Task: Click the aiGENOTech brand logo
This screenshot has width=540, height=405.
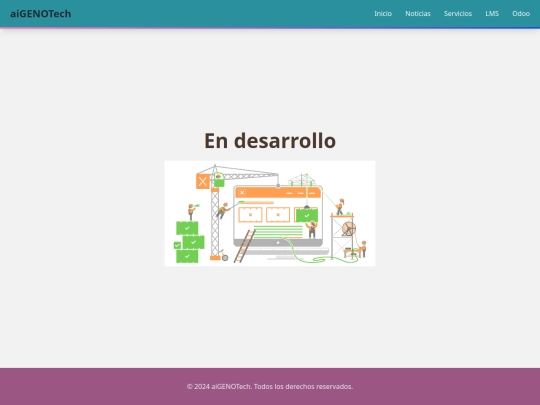Action: pos(41,14)
